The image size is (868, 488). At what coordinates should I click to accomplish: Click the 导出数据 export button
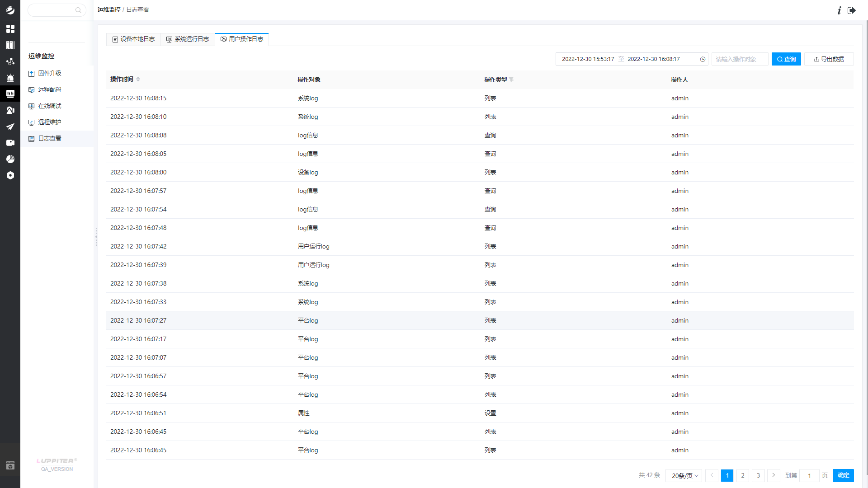tap(829, 59)
